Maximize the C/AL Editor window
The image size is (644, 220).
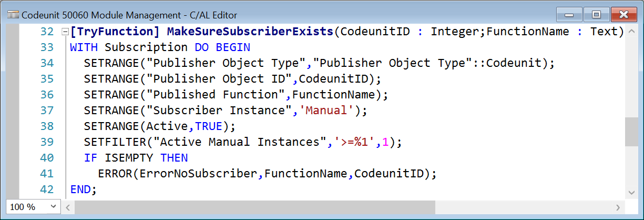coord(596,15)
